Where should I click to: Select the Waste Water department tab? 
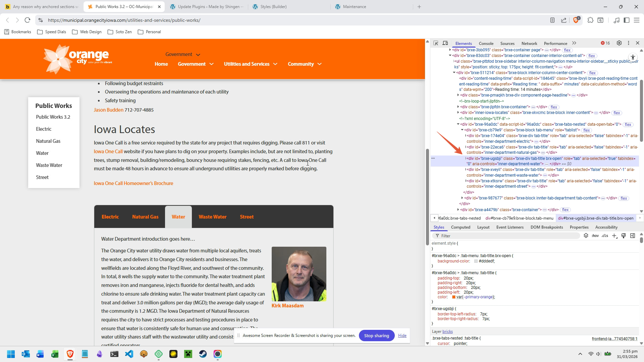click(x=213, y=217)
